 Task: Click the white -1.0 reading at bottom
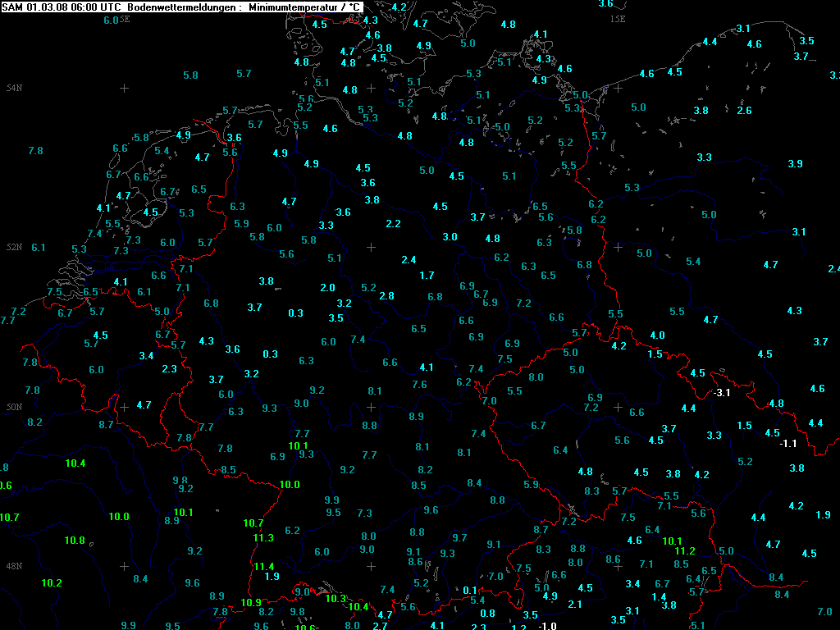click(547, 626)
